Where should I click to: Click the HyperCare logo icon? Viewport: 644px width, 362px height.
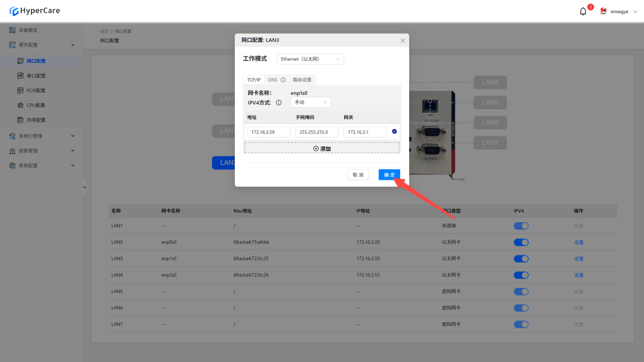(x=14, y=11)
